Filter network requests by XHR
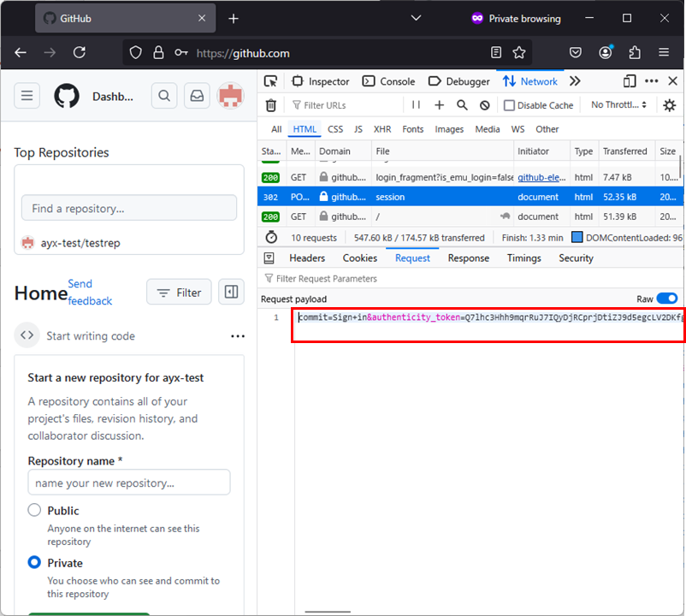Screen dimensions: 686x616 click(x=382, y=129)
